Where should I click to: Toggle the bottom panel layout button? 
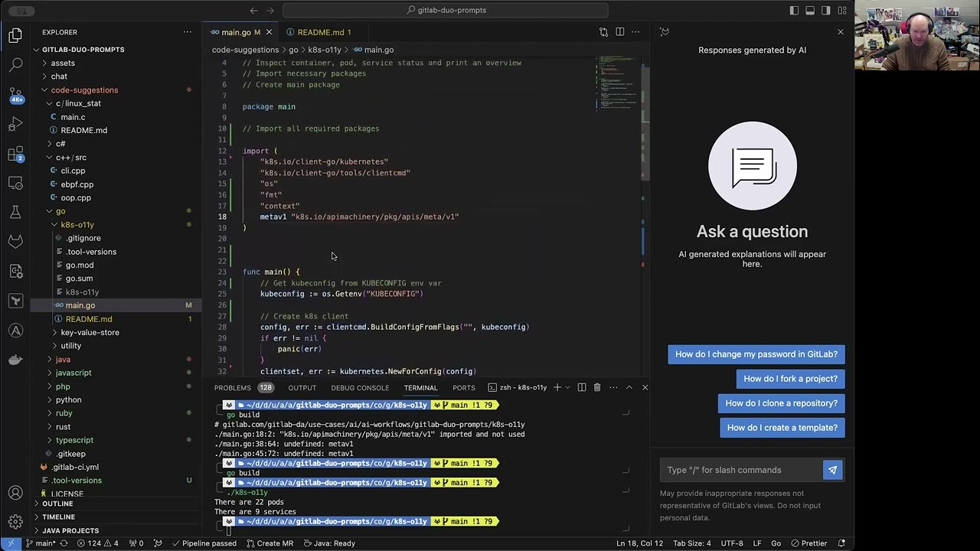(810, 11)
